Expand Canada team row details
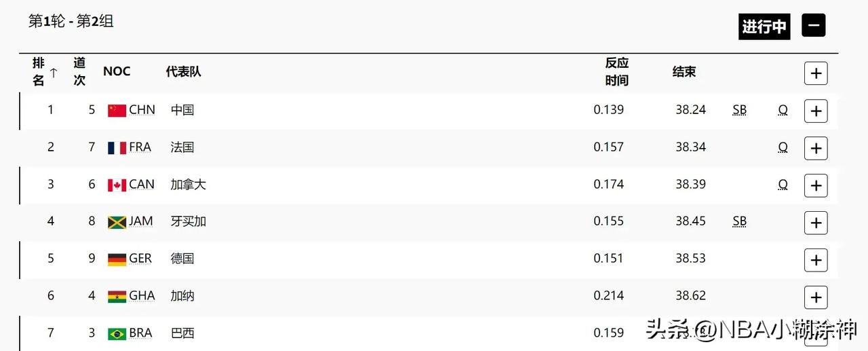The image size is (868, 351). point(816,185)
